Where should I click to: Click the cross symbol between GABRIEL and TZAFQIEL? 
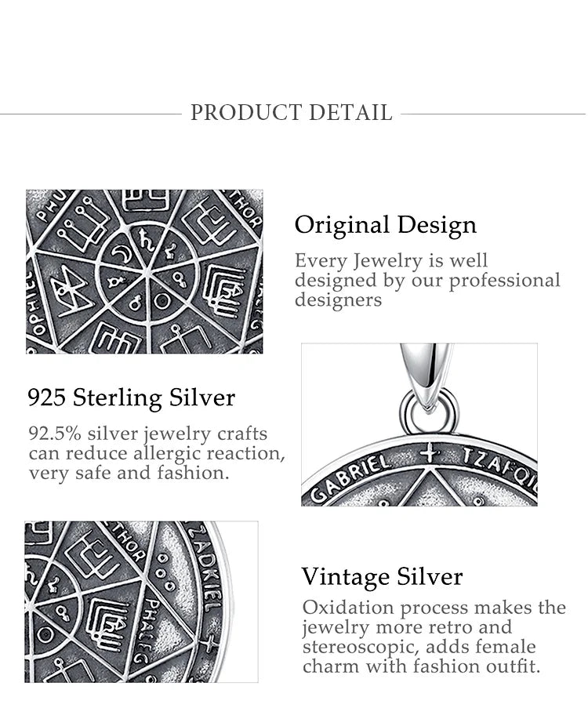click(x=427, y=452)
